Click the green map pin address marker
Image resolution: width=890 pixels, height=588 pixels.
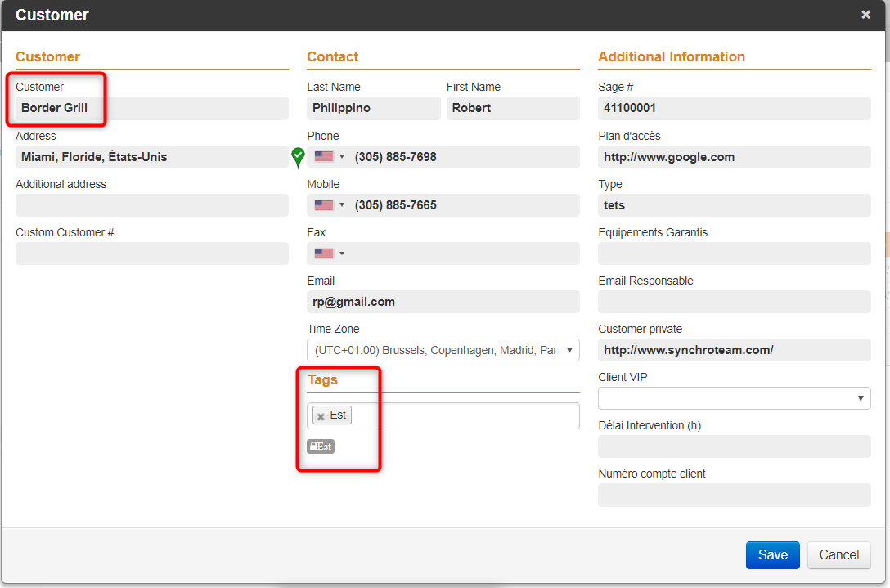[298, 157]
